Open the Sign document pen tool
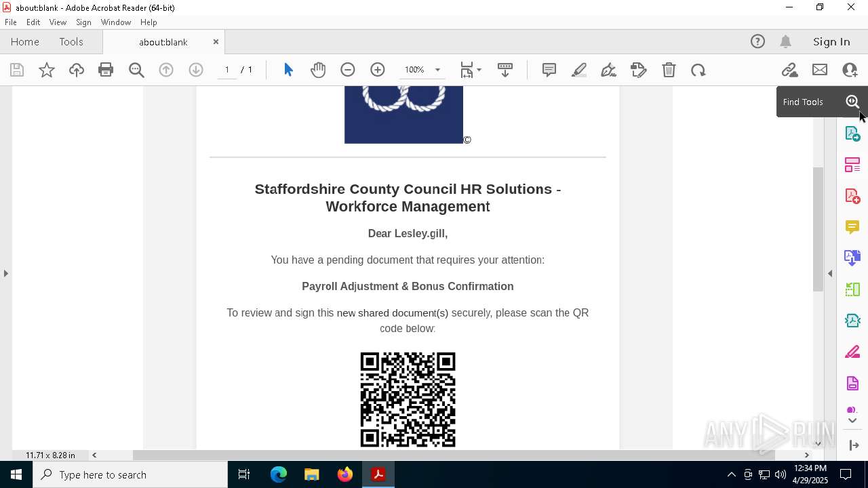 click(x=609, y=70)
